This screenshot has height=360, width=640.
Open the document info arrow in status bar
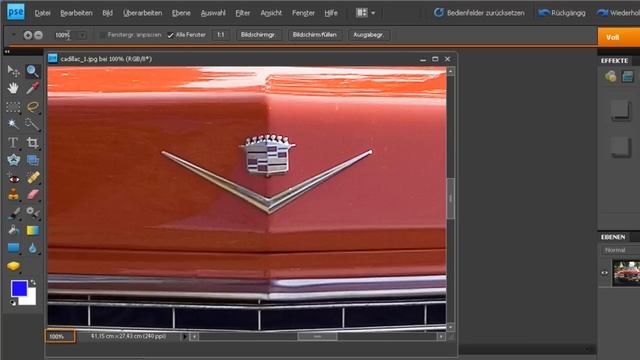(x=184, y=337)
